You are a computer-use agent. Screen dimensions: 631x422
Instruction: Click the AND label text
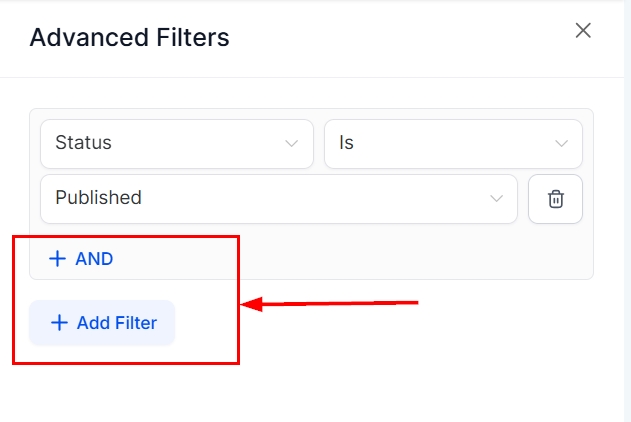pos(94,259)
